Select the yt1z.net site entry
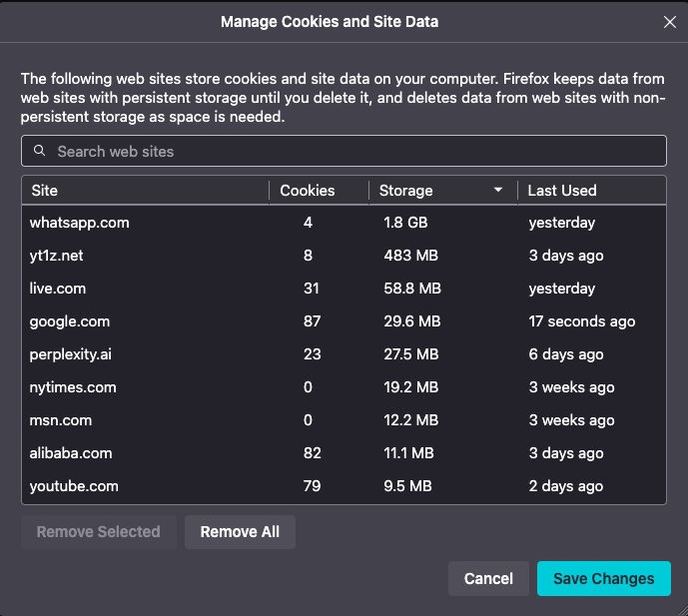The height and width of the screenshot is (616, 688). click(57, 256)
